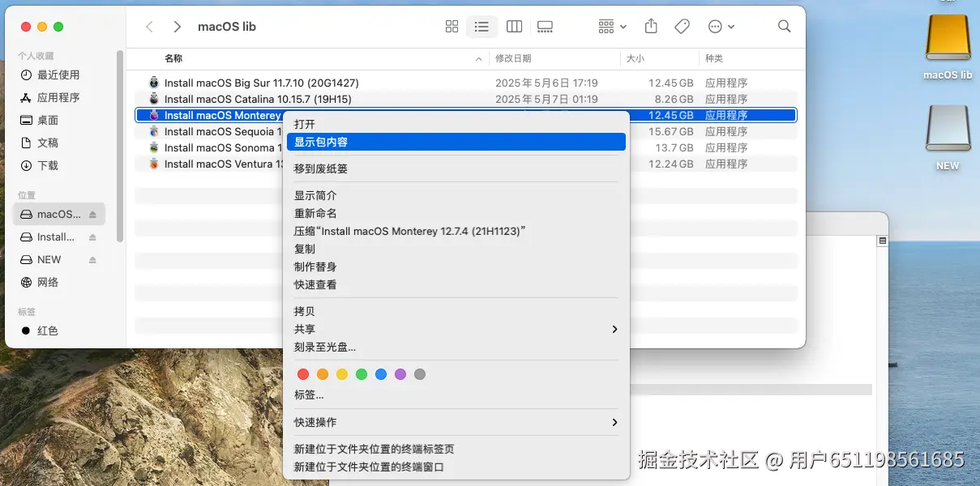Choose 制作替身 in the context menu
The image size is (980, 486).
point(456,266)
